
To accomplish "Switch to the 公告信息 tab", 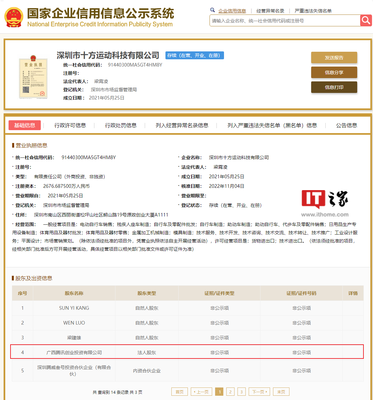I will [x=346, y=125].
